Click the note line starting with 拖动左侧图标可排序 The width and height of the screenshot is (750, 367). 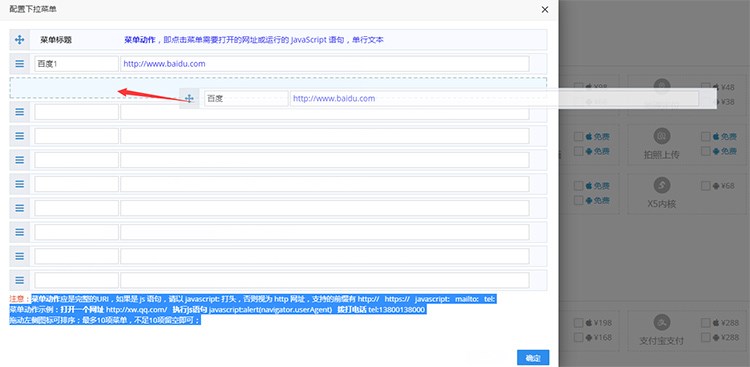click(x=105, y=321)
